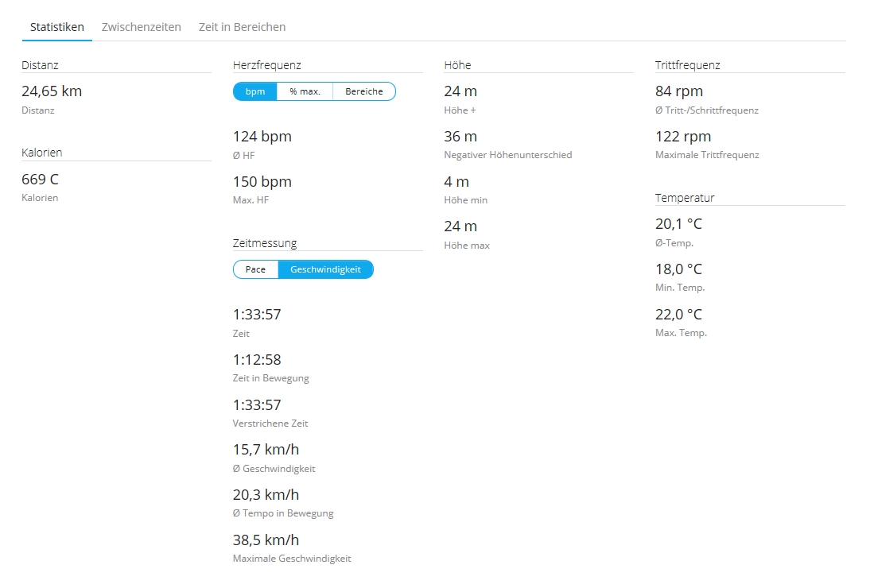This screenshot has width=874, height=588.
Task: Click the 24,65 km distance value
Action: pos(52,91)
